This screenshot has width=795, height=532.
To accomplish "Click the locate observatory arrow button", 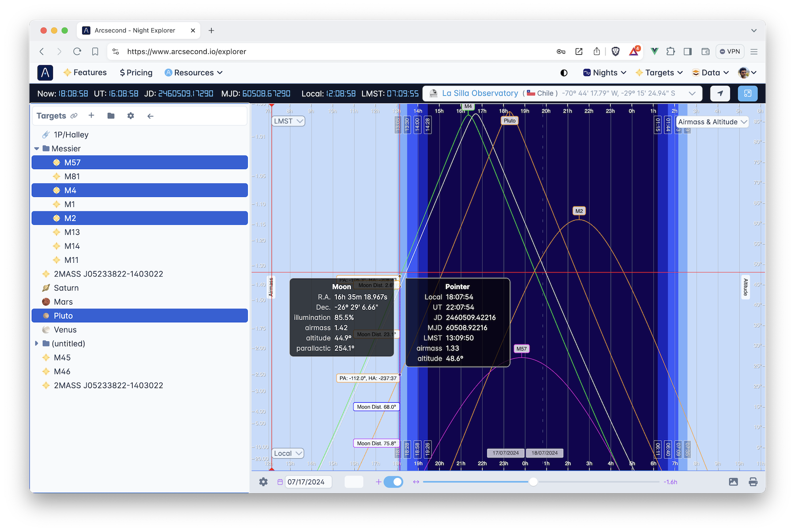I will [x=720, y=93].
